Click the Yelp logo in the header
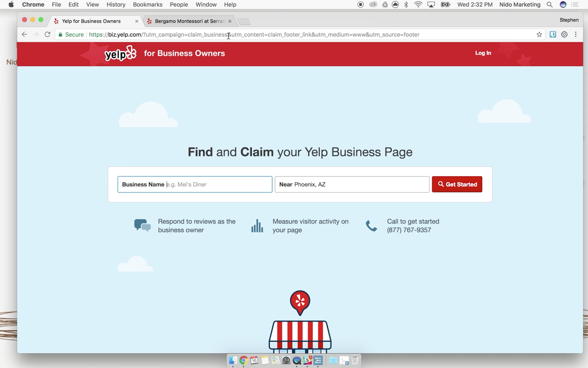The height and width of the screenshot is (368, 588). point(120,54)
